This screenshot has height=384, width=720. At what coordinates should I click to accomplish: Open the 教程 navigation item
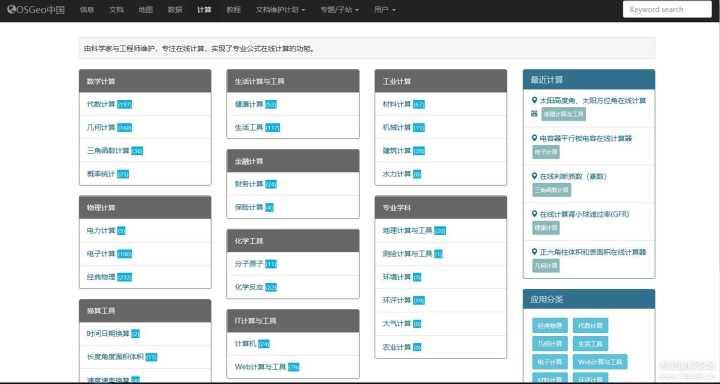click(233, 10)
